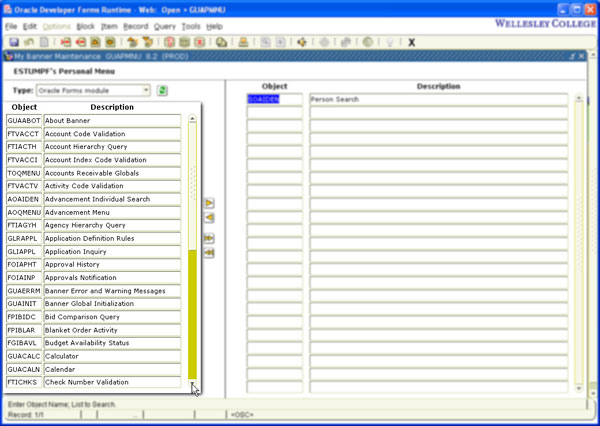Screen dimensions: 600x426
Task: Open the Record menu
Action: (x=135, y=26)
